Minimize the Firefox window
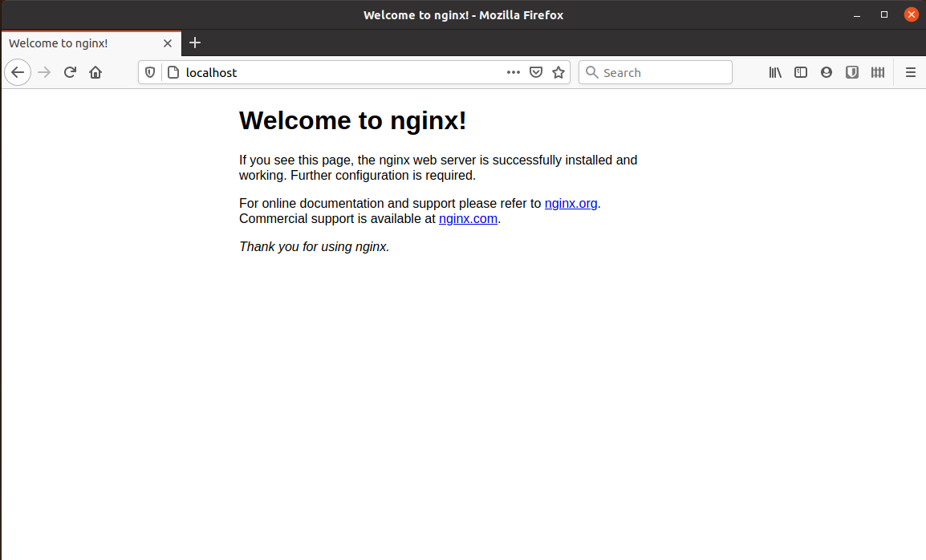This screenshot has width=926, height=560. [857, 15]
